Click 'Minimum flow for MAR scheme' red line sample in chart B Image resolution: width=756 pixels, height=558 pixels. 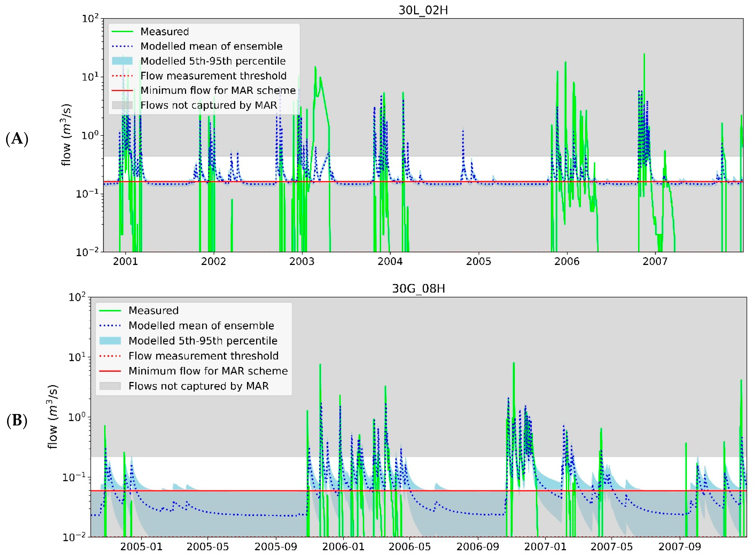110,371
